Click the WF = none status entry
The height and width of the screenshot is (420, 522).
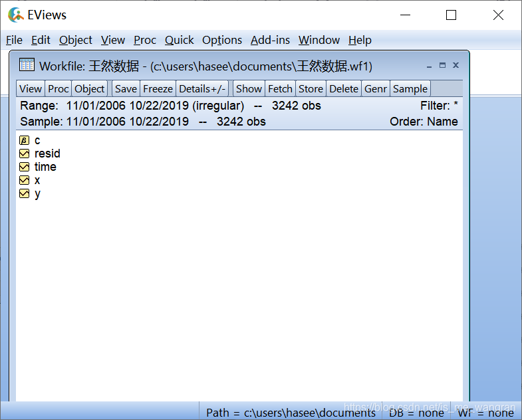485,413
